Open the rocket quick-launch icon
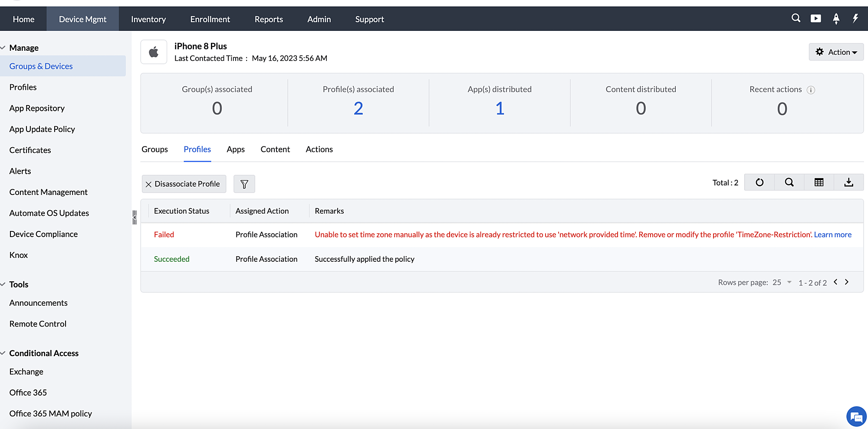The height and width of the screenshot is (429, 868). [836, 19]
